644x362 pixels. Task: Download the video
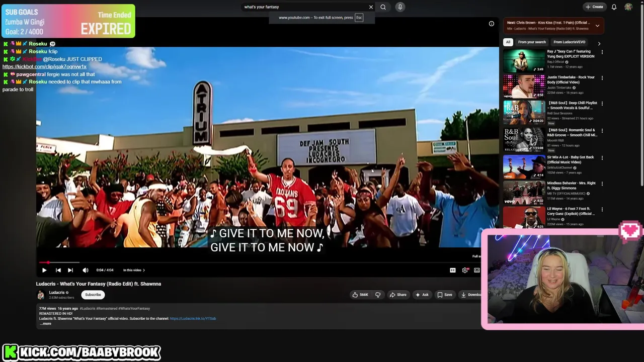[x=471, y=295]
